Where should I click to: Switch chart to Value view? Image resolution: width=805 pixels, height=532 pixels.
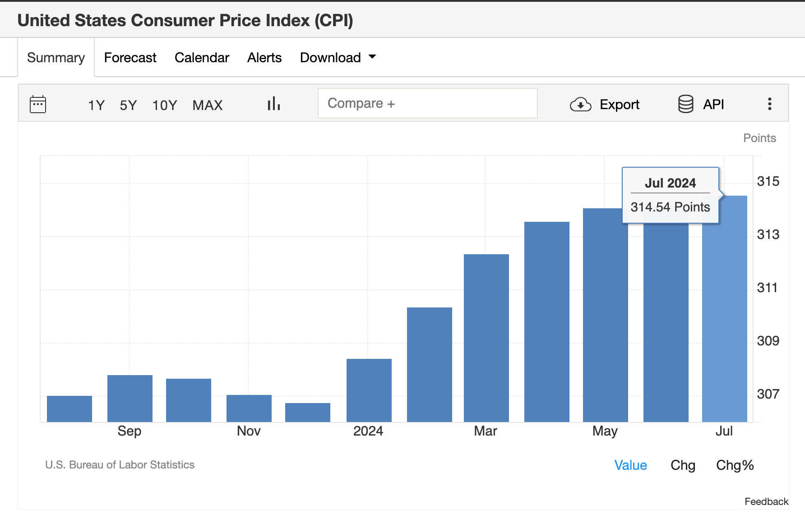click(x=630, y=465)
